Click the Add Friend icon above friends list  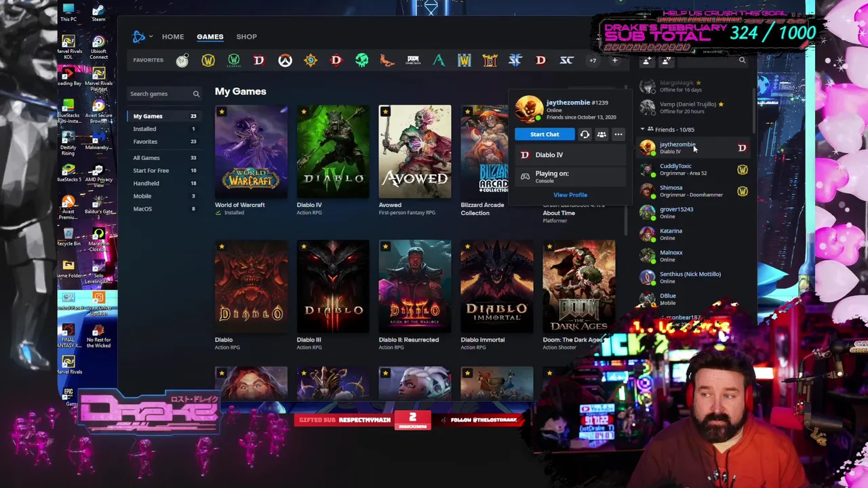647,60
